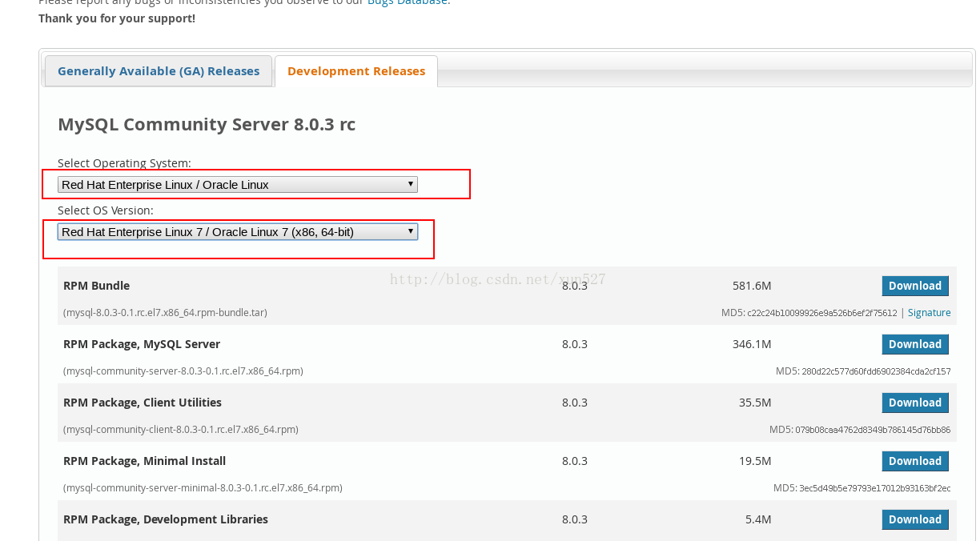Click the 35.5M size value
The width and height of the screenshot is (980, 541).
tap(755, 403)
